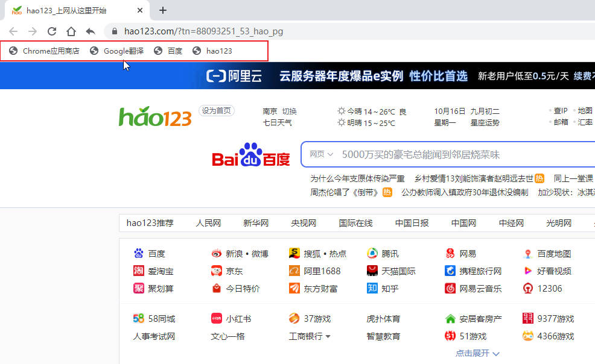
Task: Open Chrome应用商店 bookmark
Action: pos(45,51)
